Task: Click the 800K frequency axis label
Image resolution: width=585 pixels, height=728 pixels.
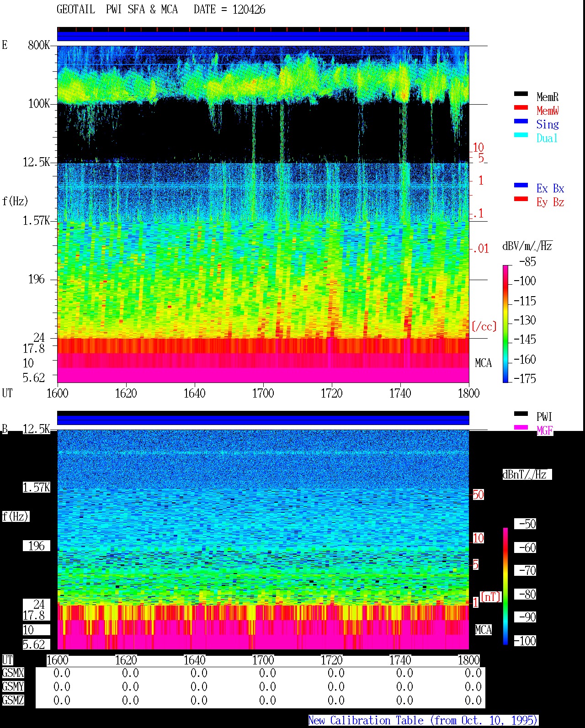Action: [39, 45]
